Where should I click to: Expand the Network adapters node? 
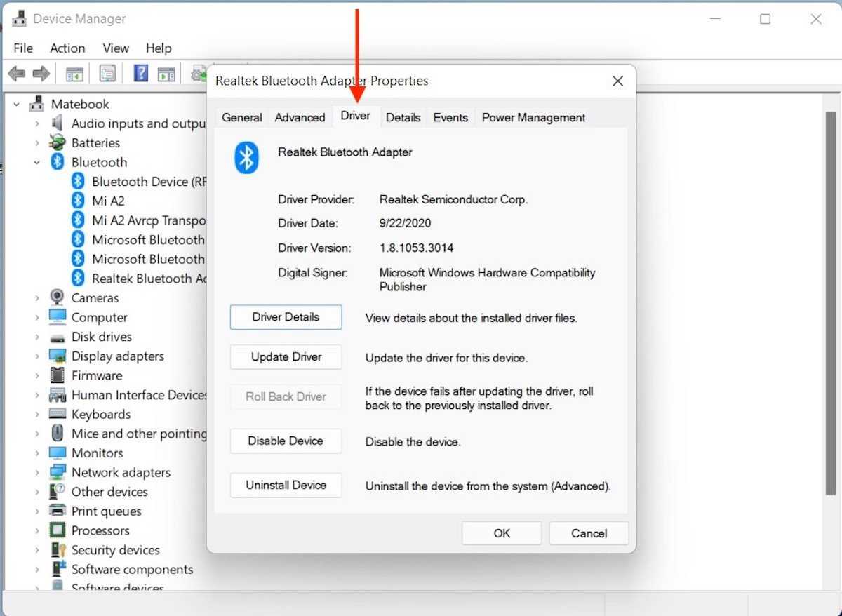pyautogui.click(x=37, y=473)
